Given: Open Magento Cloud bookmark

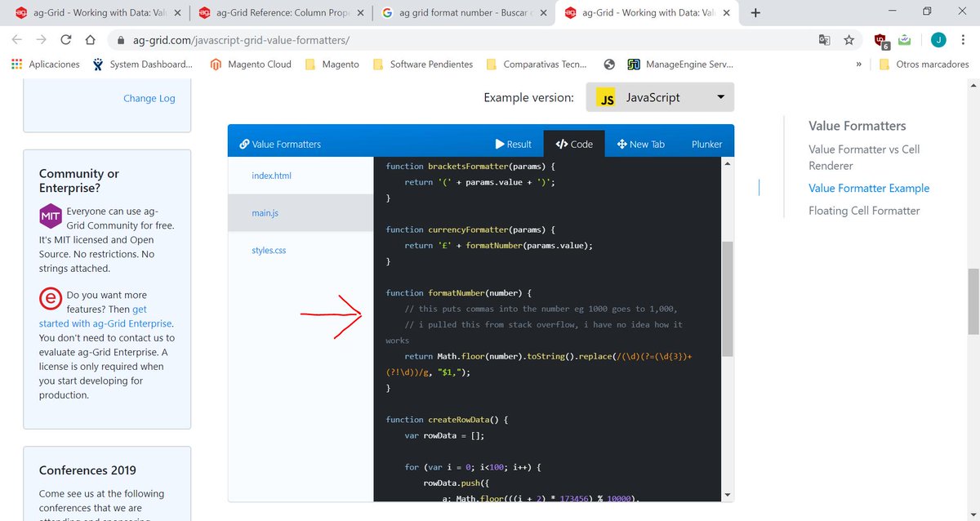Looking at the screenshot, I should pyautogui.click(x=251, y=64).
